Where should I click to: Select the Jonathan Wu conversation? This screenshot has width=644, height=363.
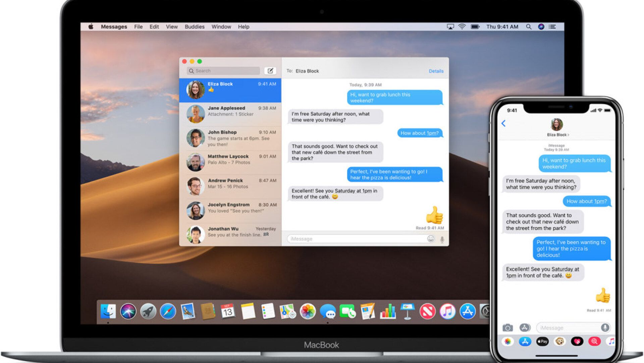point(230,234)
